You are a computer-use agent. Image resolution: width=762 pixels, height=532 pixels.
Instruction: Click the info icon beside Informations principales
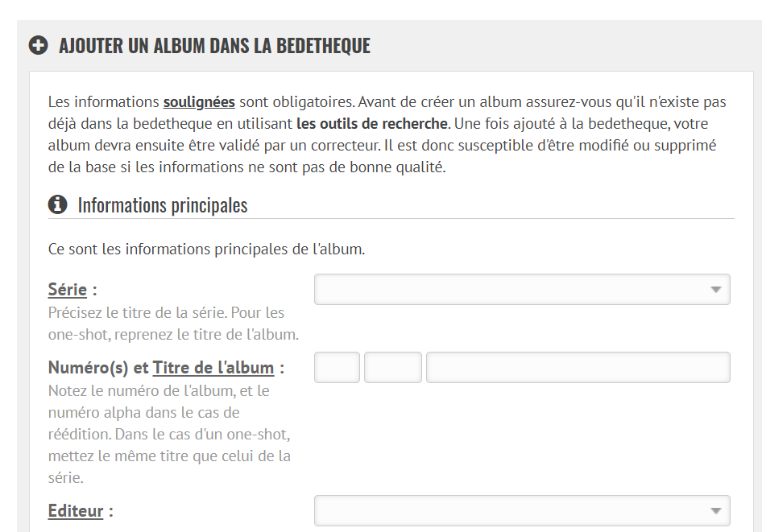click(x=57, y=204)
